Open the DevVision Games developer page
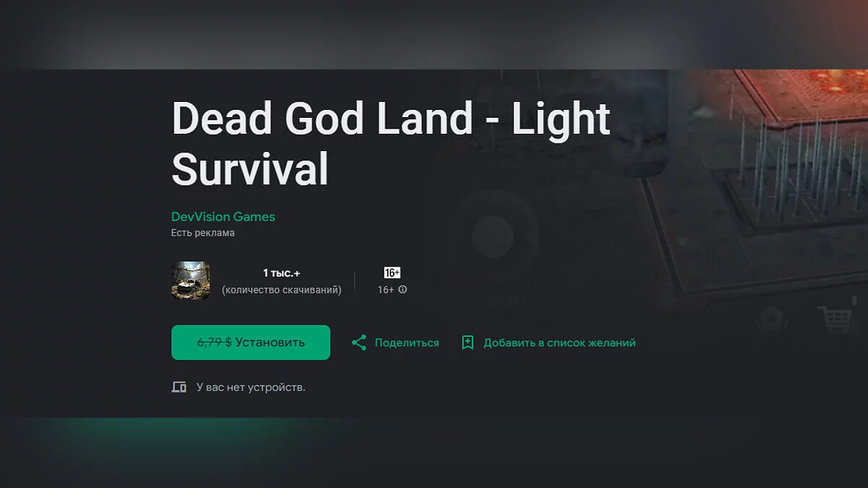The image size is (868, 488). [x=223, y=216]
